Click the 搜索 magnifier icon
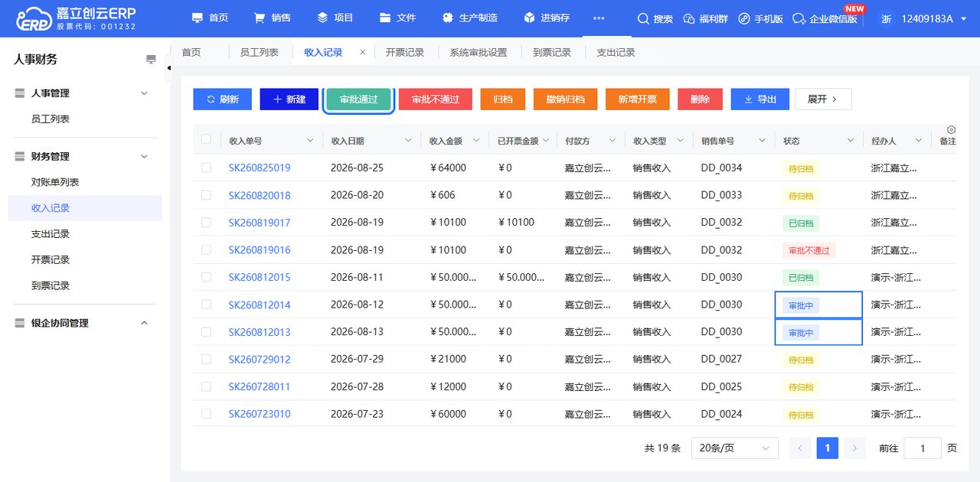The width and height of the screenshot is (980, 482). [643, 18]
